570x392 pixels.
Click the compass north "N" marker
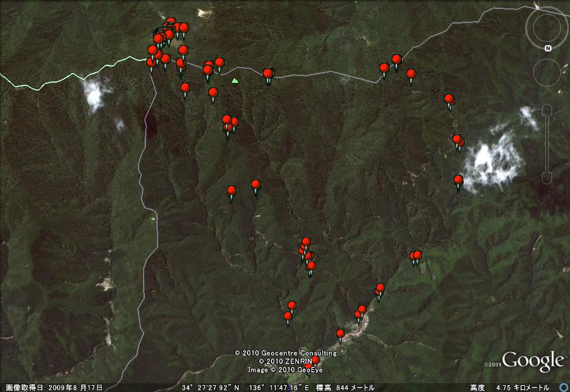(x=548, y=49)
